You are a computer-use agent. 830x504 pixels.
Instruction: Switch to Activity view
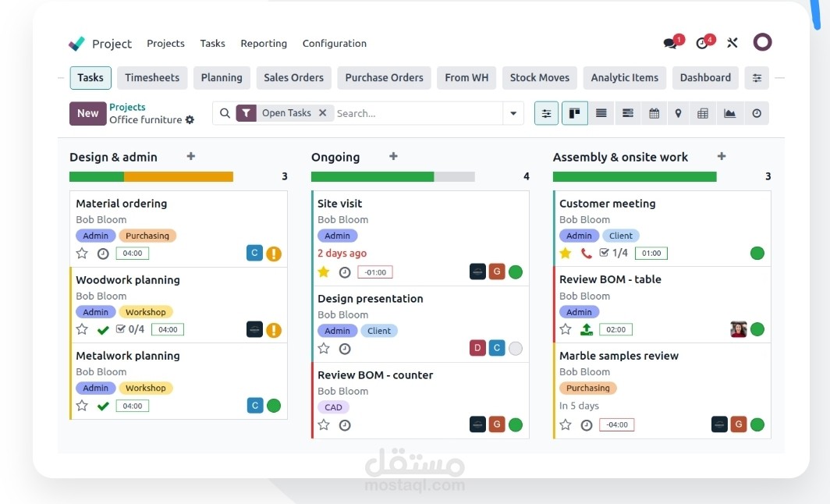(757, 113)
